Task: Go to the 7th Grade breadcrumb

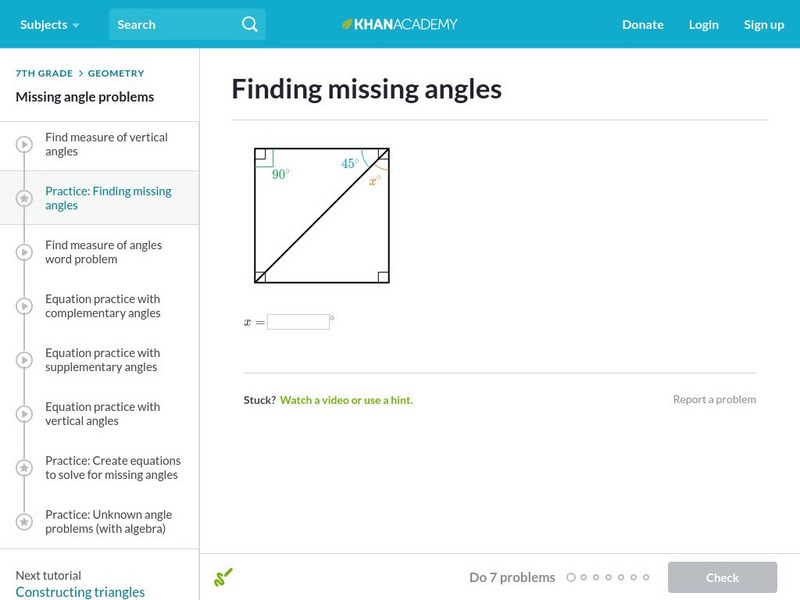Action: tap(44, 73)
